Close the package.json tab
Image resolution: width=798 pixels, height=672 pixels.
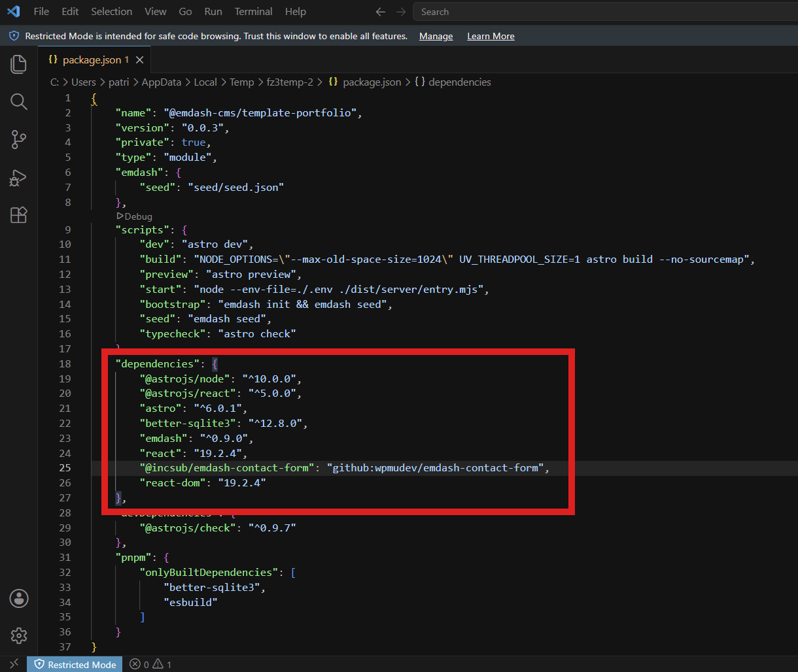coord(139,60)
